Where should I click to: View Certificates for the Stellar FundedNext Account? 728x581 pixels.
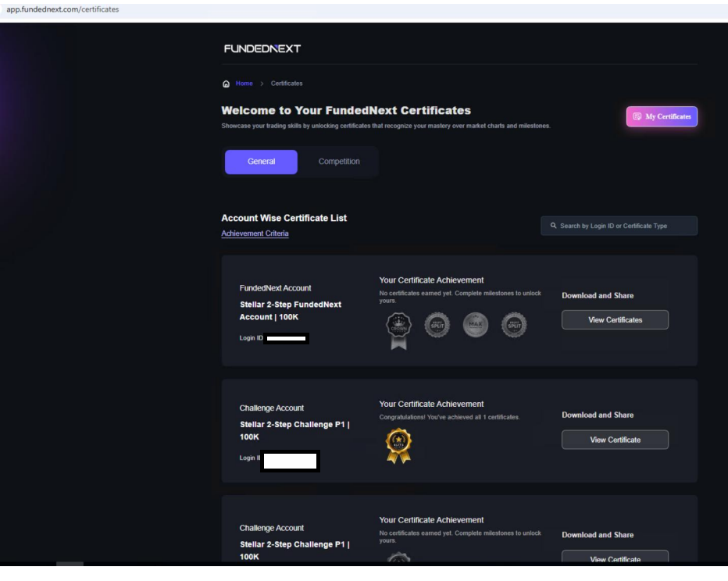pyautogui.click(x=615, y=320)
